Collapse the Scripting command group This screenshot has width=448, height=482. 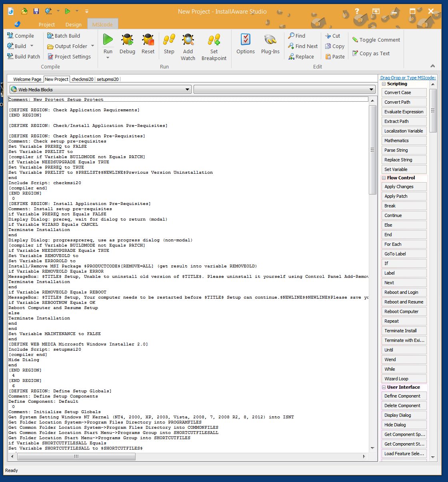pos(384,84)
